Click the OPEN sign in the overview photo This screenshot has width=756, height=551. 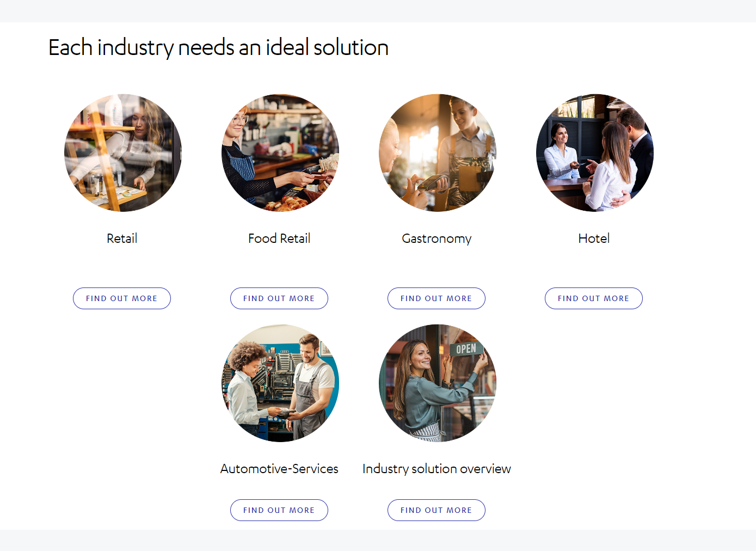coord(466,349)
